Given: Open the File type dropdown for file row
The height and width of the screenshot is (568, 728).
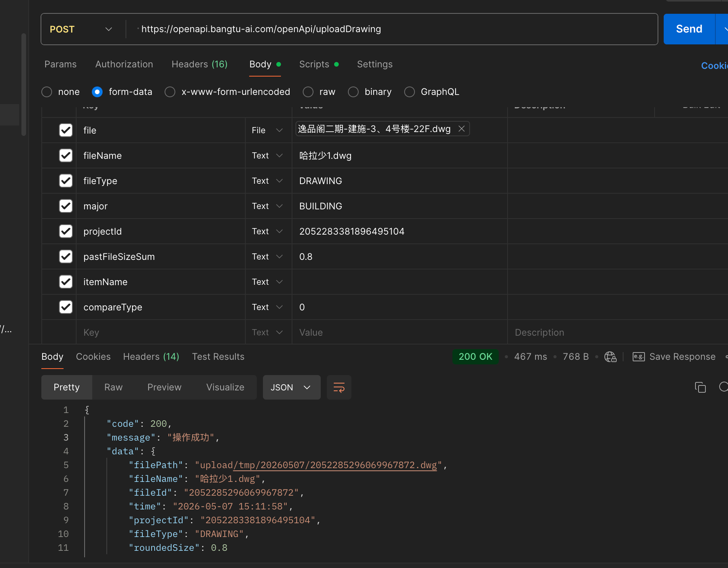Looking at the screenshot, I should click(268, 130).
